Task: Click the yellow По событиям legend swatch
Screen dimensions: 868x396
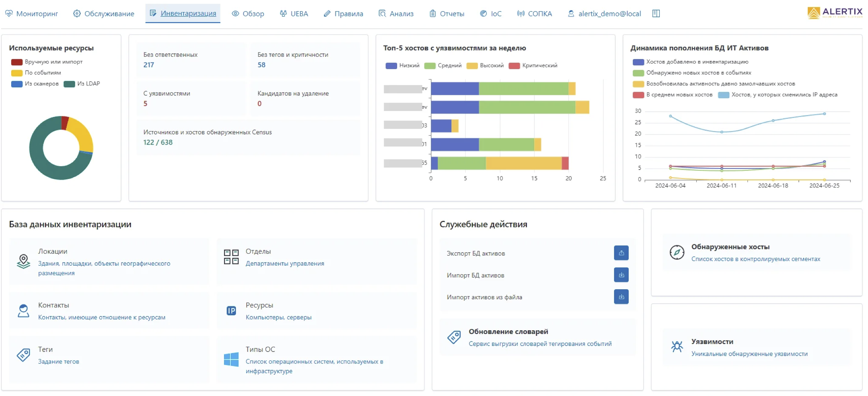Action: coord(17,73)
